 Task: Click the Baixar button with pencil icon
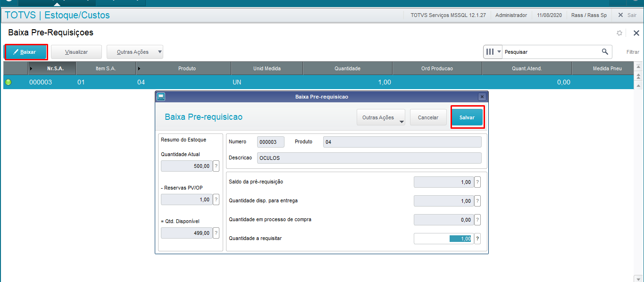click(26, 52)
